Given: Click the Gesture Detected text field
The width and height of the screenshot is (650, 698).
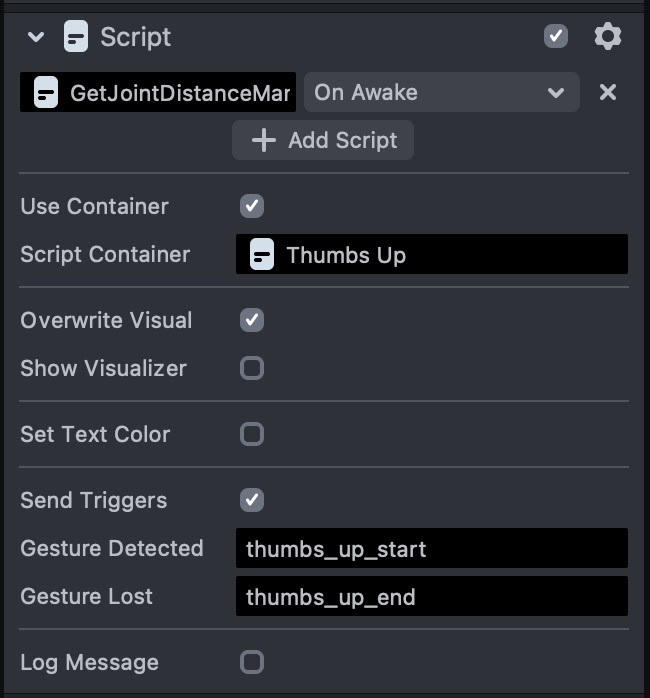Looking at the screenshot, I should [x=431, y=549].
